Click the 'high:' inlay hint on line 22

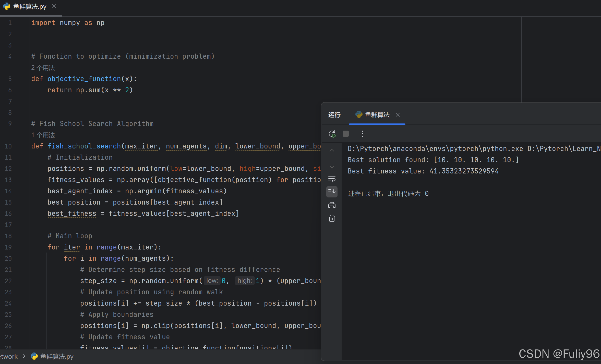[x=245, y=281]
